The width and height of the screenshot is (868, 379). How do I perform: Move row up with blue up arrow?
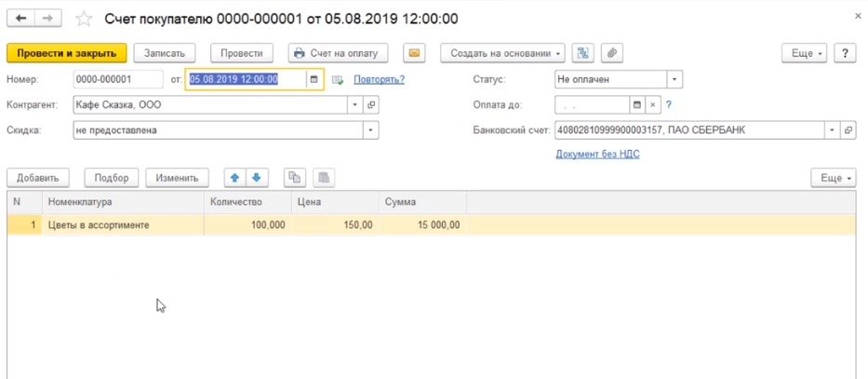click(234, 178)
